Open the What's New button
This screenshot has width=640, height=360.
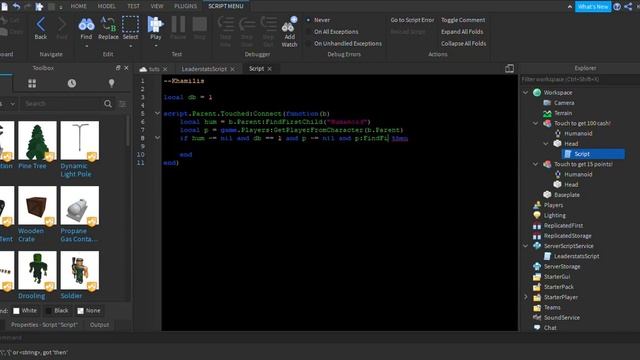[x=593, y=7]
